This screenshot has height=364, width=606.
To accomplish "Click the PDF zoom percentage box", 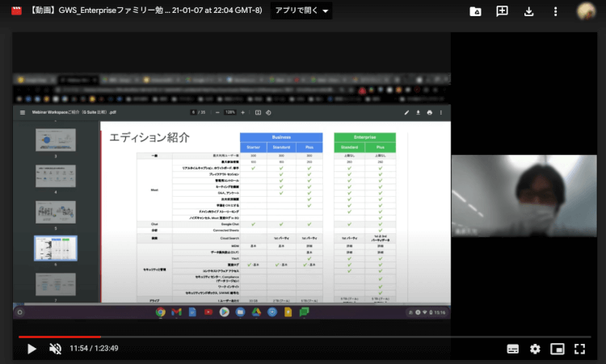I will pyautogui.click(x=230, y=112).
